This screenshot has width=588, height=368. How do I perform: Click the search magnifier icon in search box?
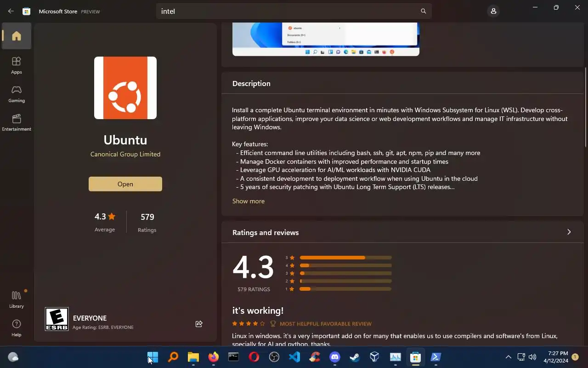pos(424,11)
